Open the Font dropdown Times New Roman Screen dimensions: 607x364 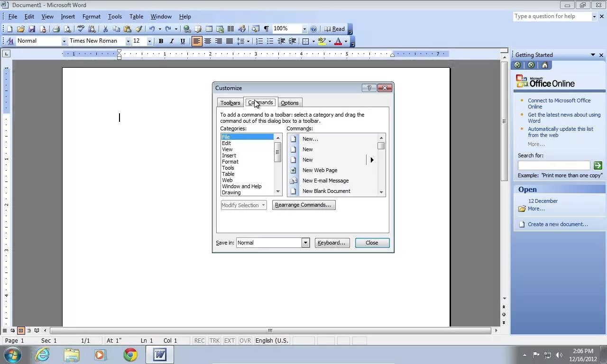[128, 41]
